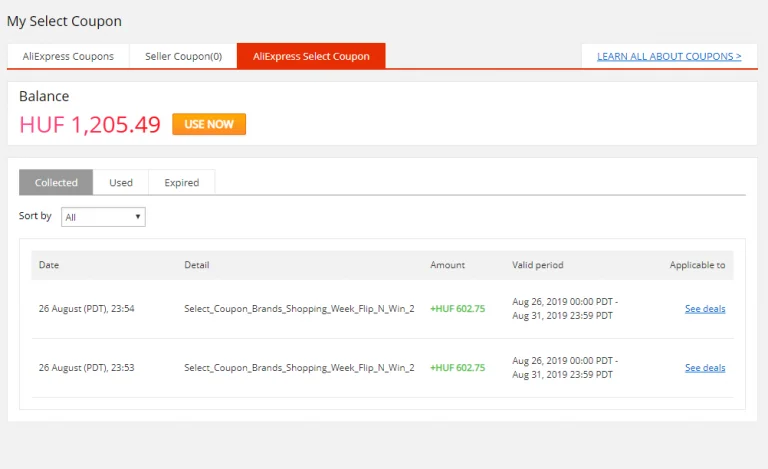Click the USE NOW button
The image size is (768, 469).
209,124
